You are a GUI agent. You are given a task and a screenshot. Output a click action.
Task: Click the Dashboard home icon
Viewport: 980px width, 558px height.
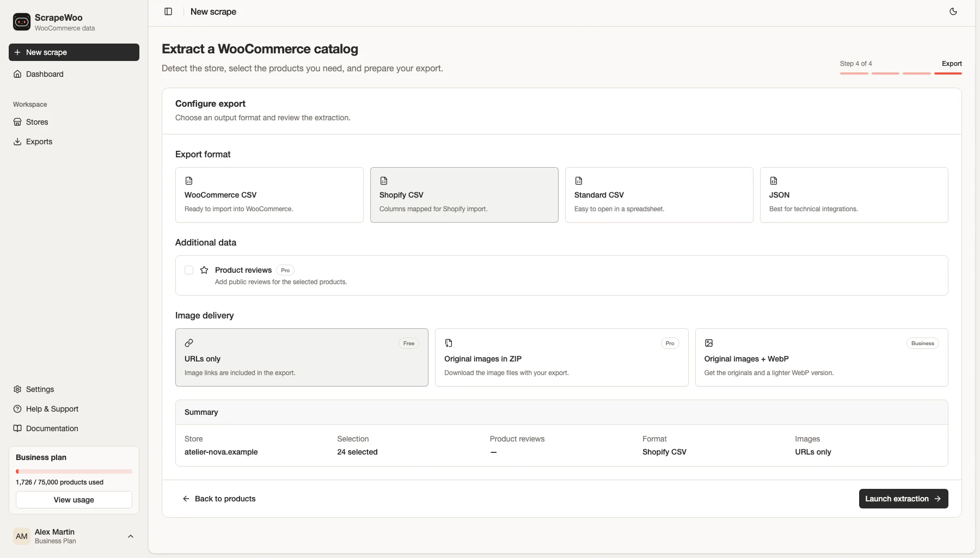pyautogui.click(x=17, y=74)
